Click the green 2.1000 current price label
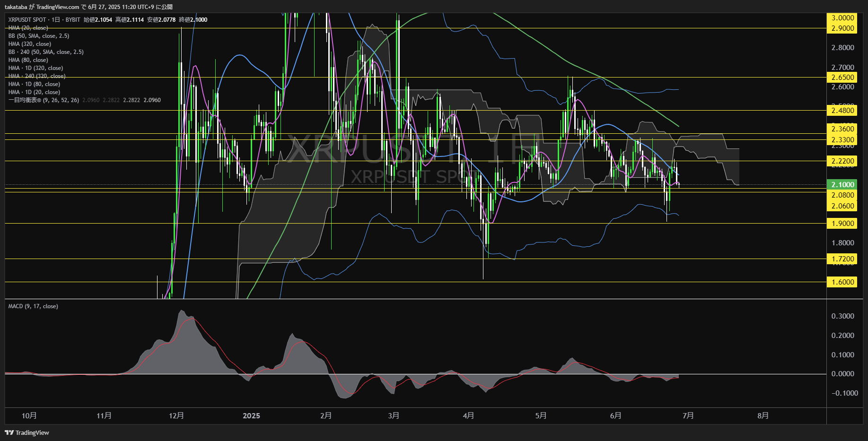The image size is (868, 441). click(x=842, y=185)
